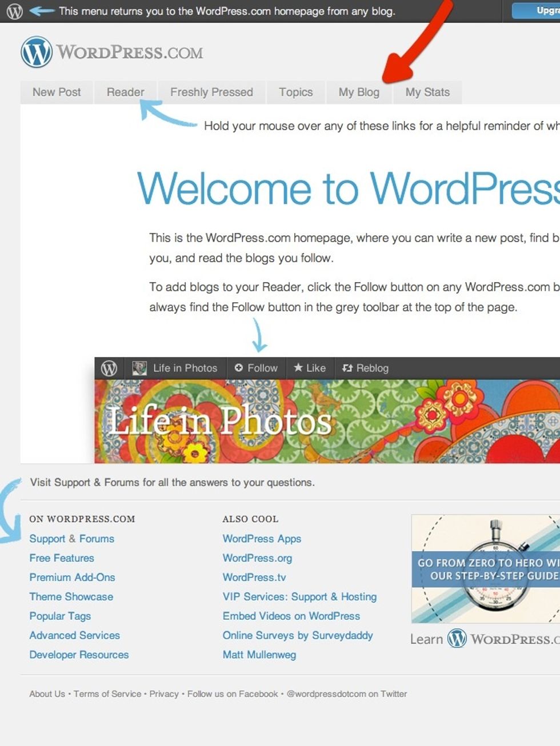
Task: Click the Follow button with plus icon
Action: [x=256, y=368]
